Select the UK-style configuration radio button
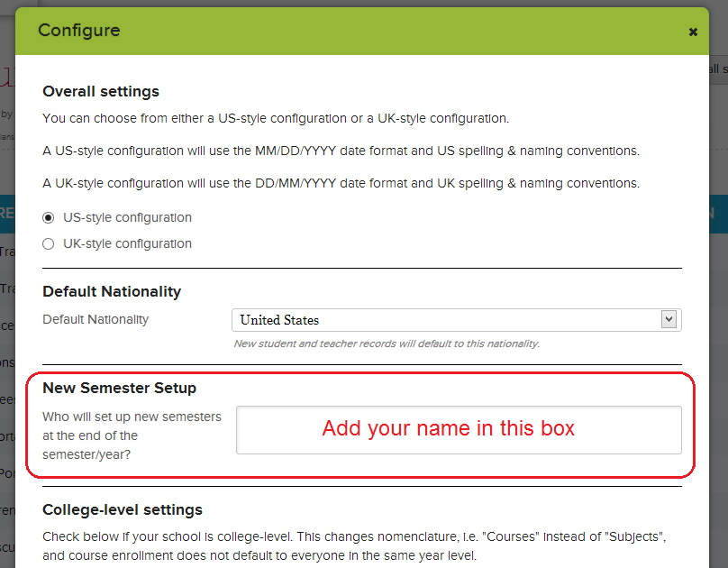The width and height of the screenshot is (728, 568). [49, 244]
